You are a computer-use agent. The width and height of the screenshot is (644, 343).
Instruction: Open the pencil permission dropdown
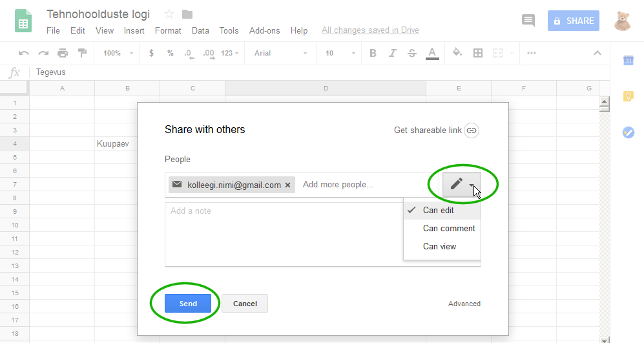pos(462,184)
